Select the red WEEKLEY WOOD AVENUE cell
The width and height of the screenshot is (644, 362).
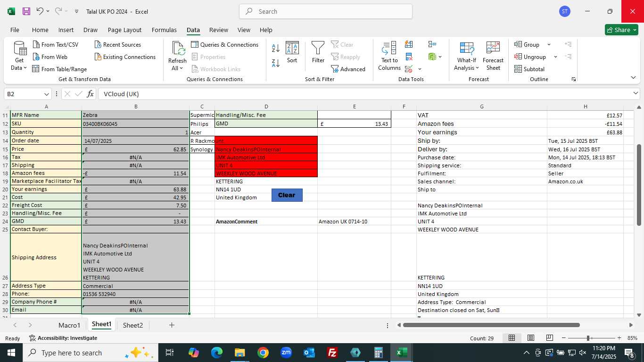point(266,173)
